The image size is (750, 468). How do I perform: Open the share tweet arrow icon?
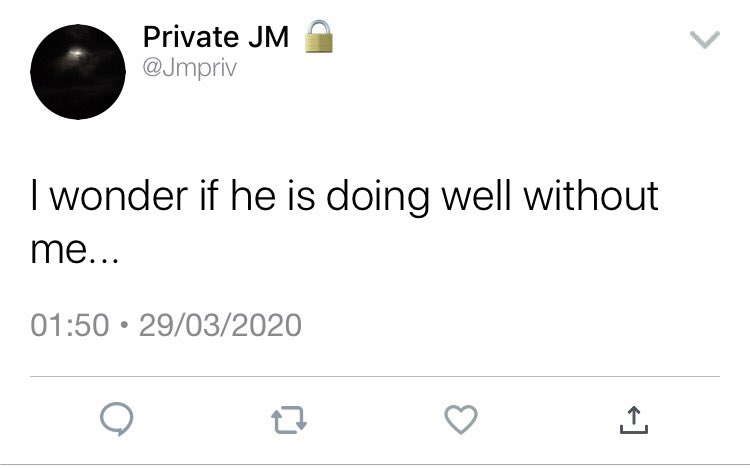pos(634,420)
